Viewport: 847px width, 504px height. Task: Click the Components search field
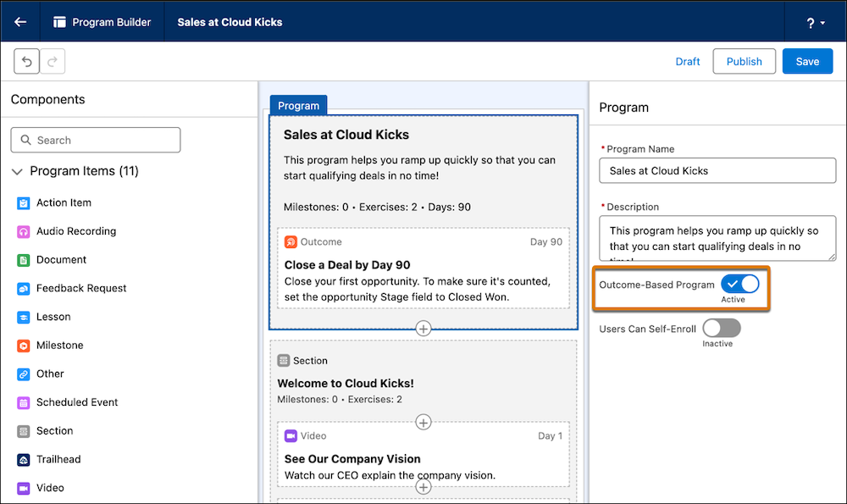(95, 140)
